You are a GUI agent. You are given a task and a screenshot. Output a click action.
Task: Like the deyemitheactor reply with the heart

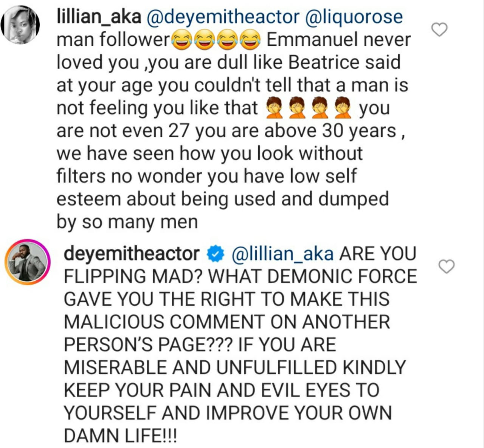pos(447,267)
